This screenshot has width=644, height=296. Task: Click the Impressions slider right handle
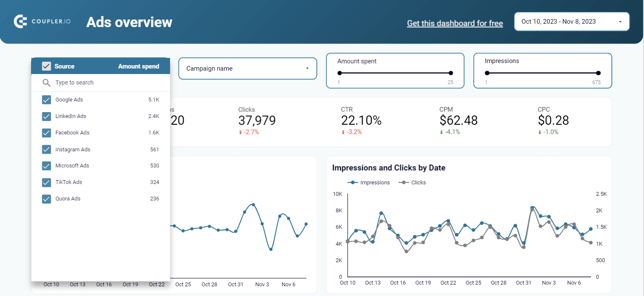coord(597,72)
